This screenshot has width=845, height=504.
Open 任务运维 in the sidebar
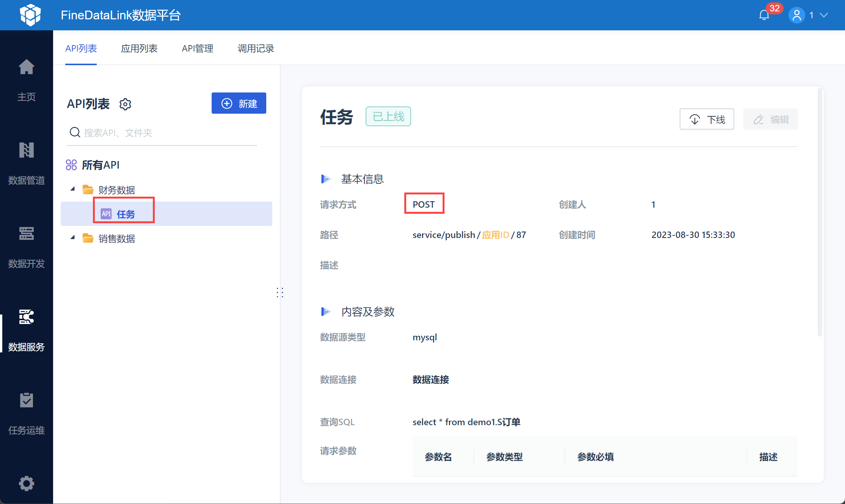pyautogui.click(x=27, y=413)
